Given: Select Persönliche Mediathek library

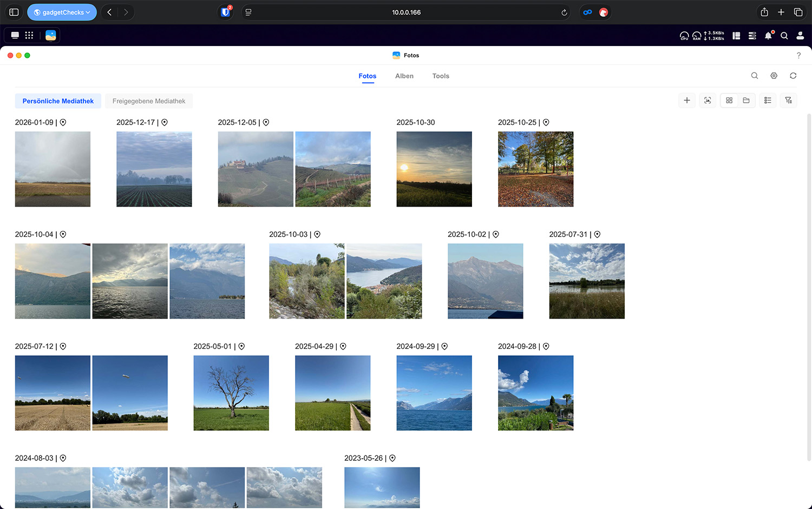Looking at the screenshot, I should [x=58, y=101].
